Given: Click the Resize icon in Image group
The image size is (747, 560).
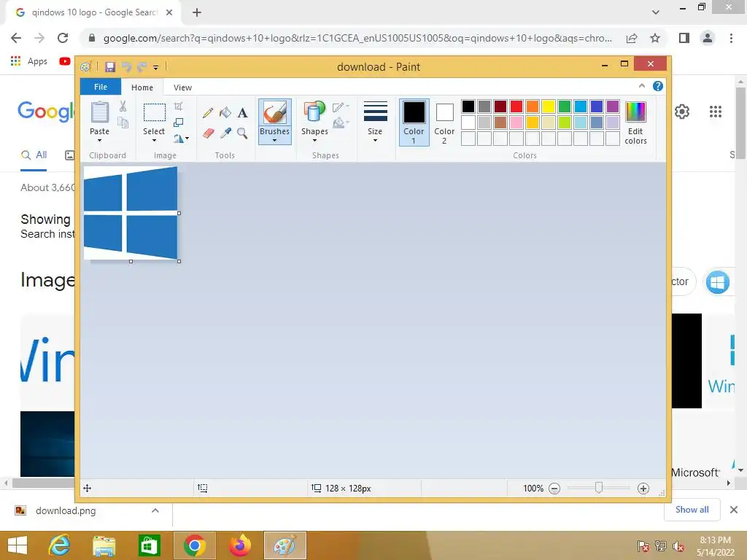Looking at the screenshot, I should click(178, 122).
